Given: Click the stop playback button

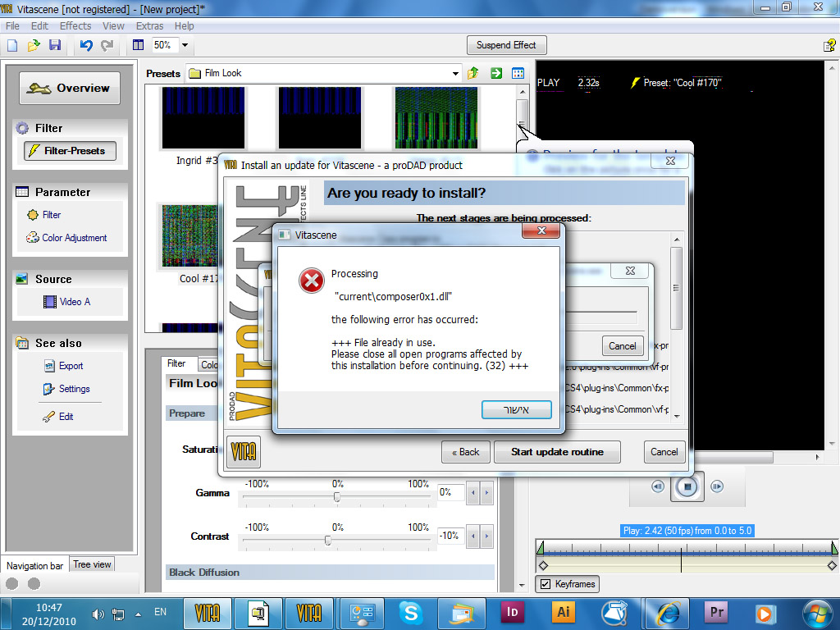Looking at the screenshot, I should 687,486.
